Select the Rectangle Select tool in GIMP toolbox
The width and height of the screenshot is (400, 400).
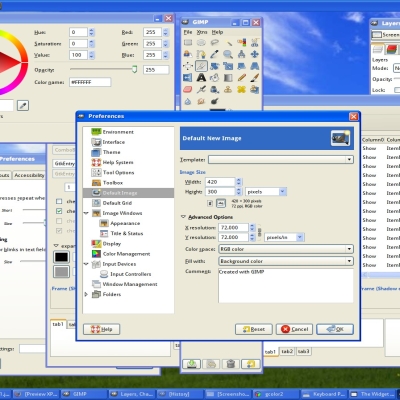(188, 43)
